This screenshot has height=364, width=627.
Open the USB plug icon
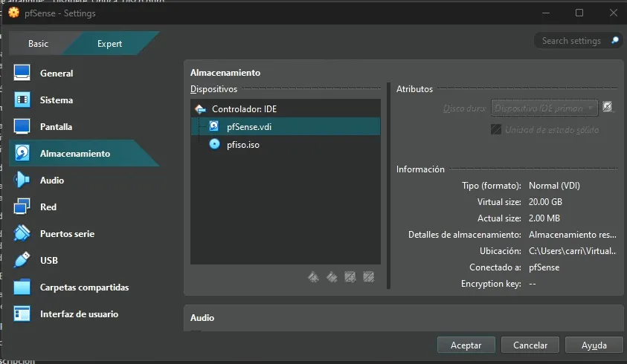(22, 260)
